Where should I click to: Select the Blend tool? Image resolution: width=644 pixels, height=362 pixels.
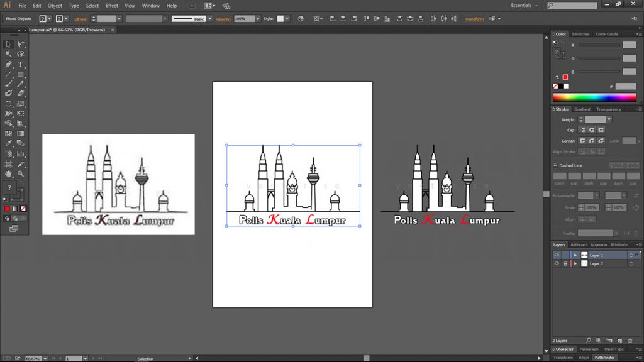(21, 143)
